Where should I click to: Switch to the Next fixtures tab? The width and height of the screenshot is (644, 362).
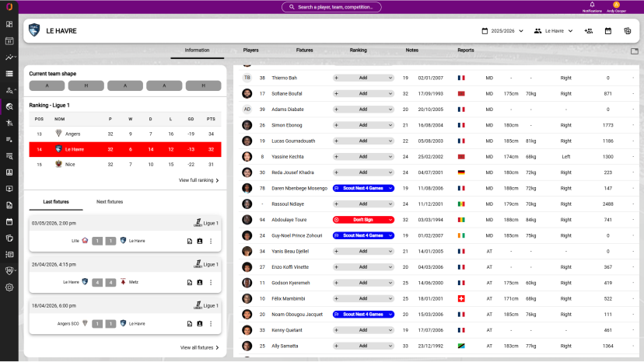click(110, 201)
